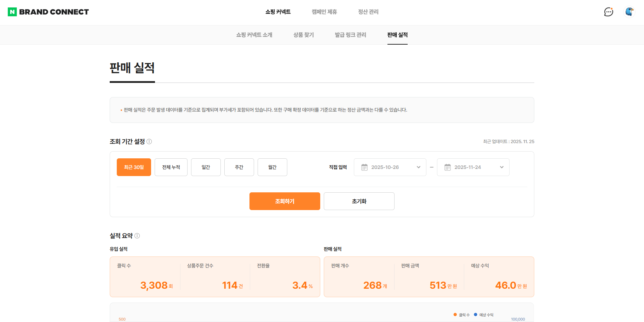Viewport: 644px width, 322px height.
Task: Click the info icon beside 조회 기간 설정
Action: click(x=149, y=142)
